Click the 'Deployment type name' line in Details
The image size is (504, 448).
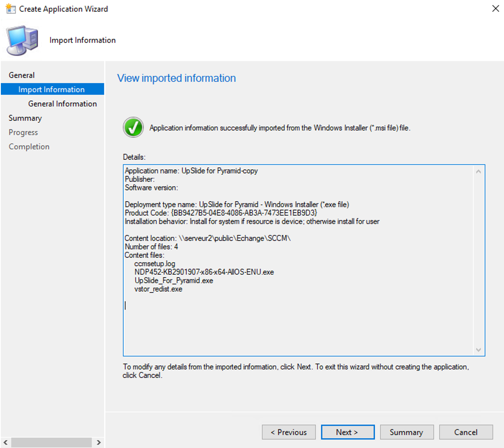(x=237, y=205)
